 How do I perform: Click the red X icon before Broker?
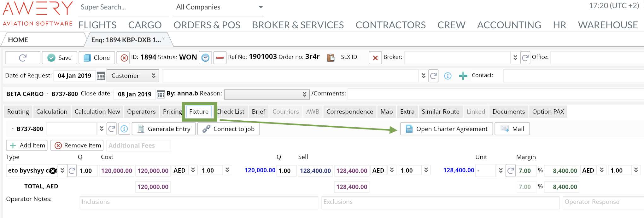point(375,58)
